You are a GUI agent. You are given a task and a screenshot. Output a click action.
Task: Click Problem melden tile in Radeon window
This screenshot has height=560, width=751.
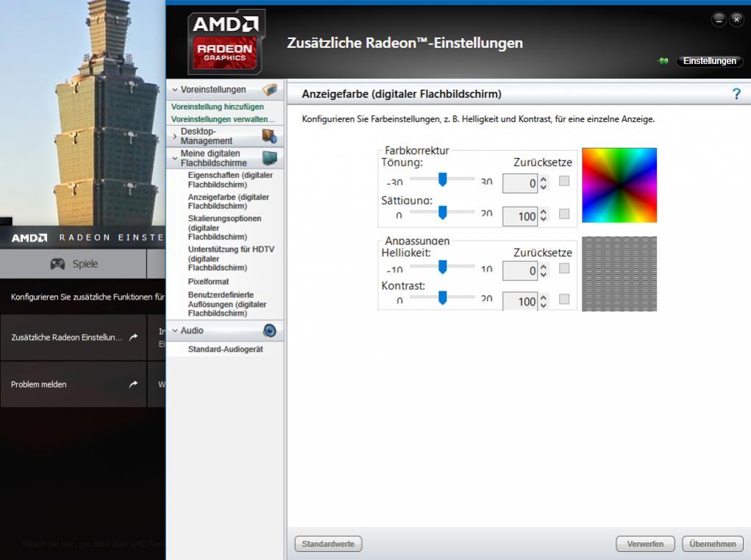coord(74,384)
